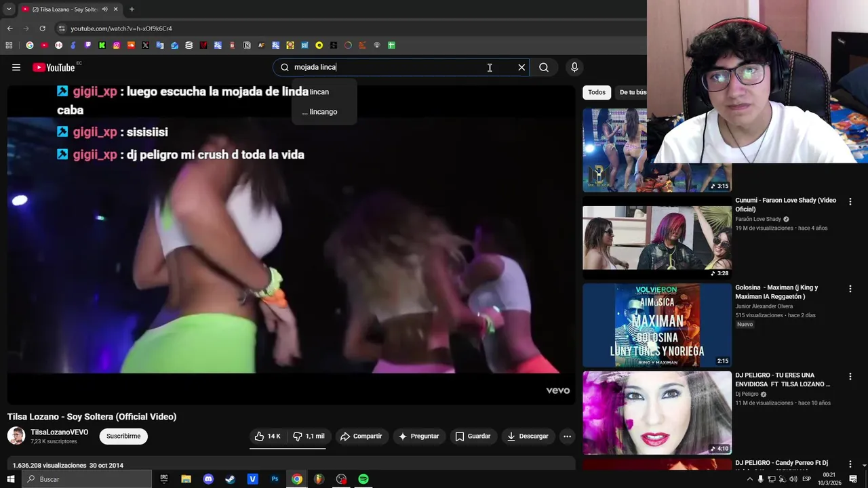868x488 pixels.
Task: Click the taskbar Buscar search box
Action: pyautogui.click(x=87, y=479)
